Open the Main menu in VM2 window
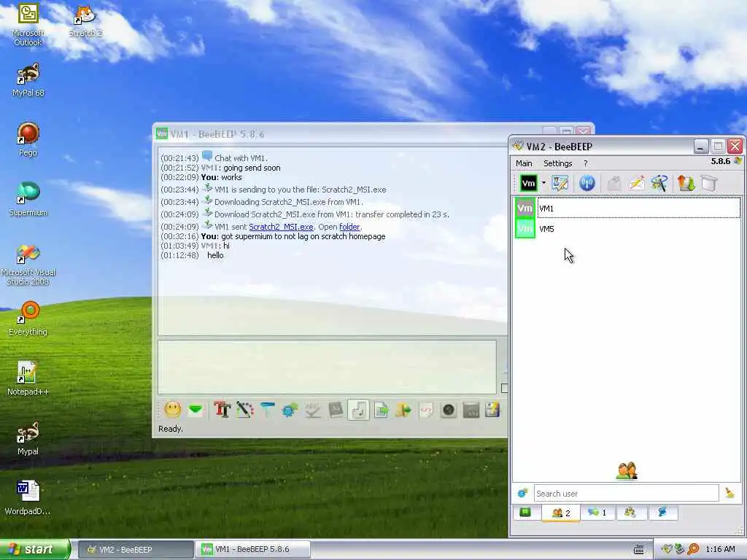The width and height of the screenshot is (747, 560). click(x=524, y=163)
